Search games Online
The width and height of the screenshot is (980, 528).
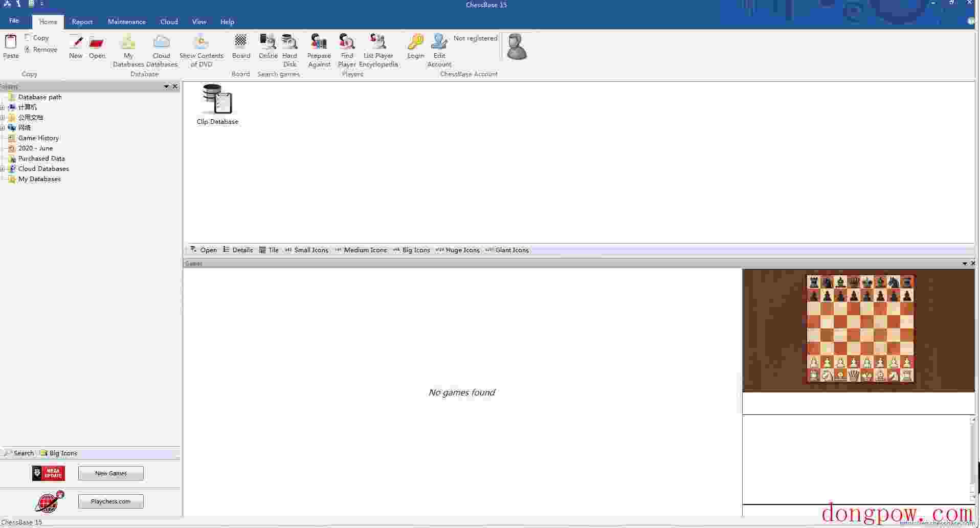click(268, 47)
